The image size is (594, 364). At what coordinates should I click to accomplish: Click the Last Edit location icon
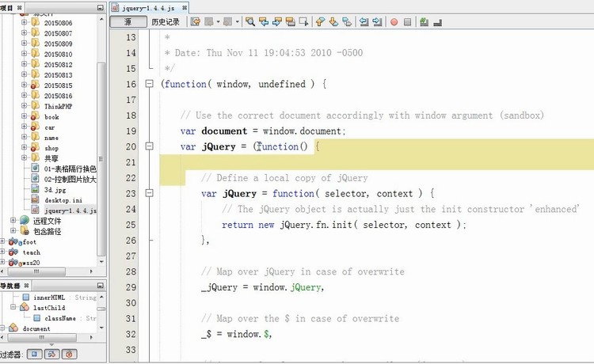pyautogui.click(x=196, y=22)
